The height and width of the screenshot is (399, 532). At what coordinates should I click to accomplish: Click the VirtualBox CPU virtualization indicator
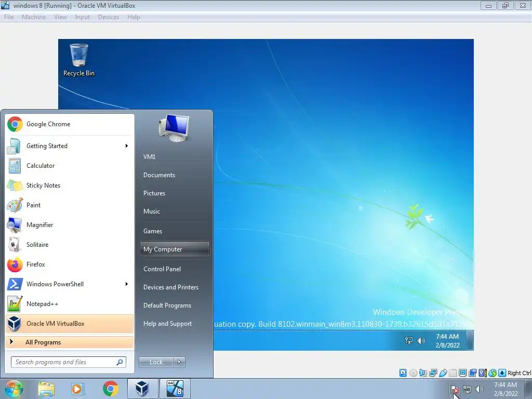click(x=482, y=373)
